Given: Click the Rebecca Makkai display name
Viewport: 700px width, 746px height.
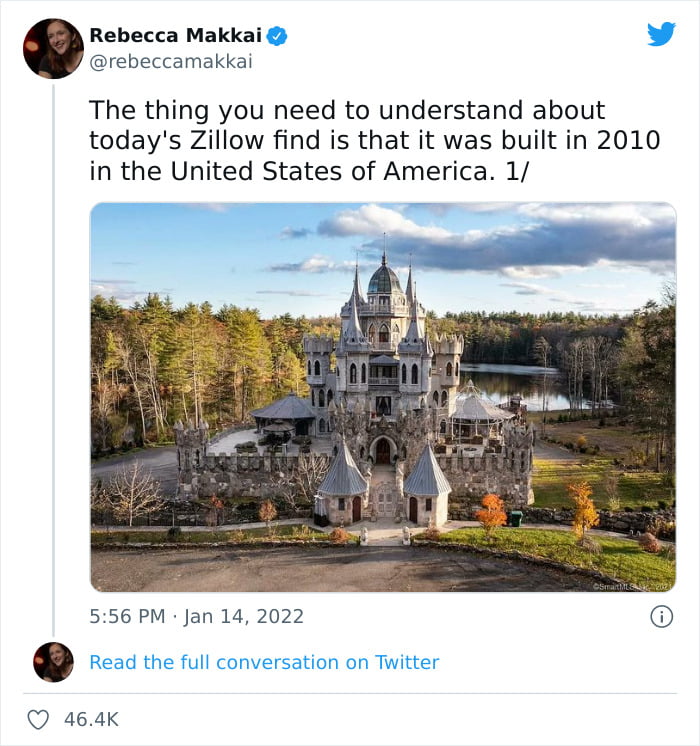Looking at the screenshot, I should pos(176,35).
